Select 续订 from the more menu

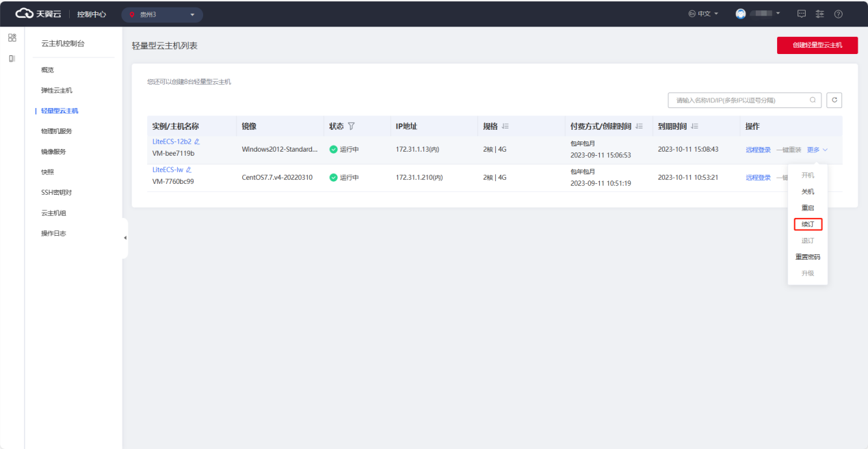807,224
